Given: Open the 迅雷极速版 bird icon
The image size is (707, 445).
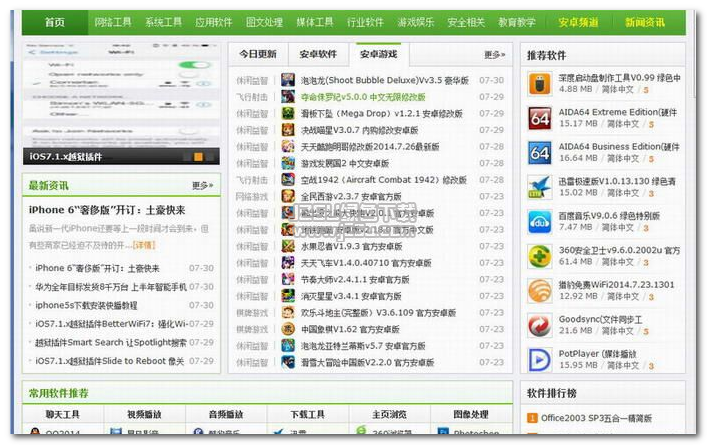Looking at the screenshot, I should (540, 187).
